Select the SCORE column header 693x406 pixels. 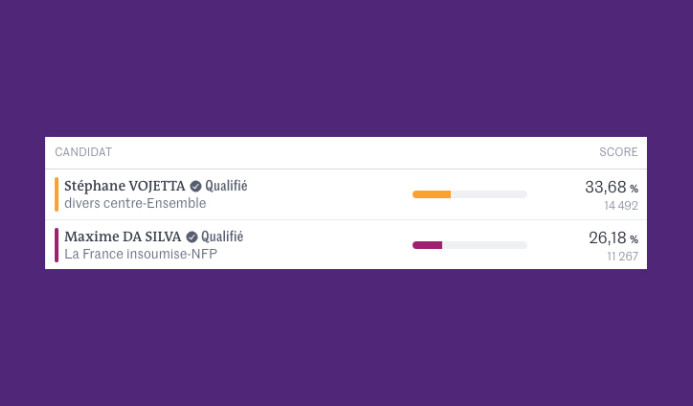(x=618, y=152)
